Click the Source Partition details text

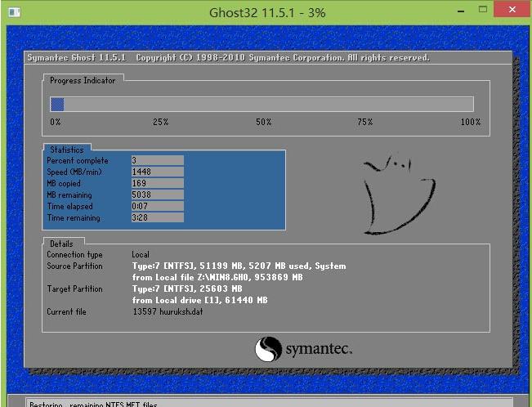click(239, 266)
